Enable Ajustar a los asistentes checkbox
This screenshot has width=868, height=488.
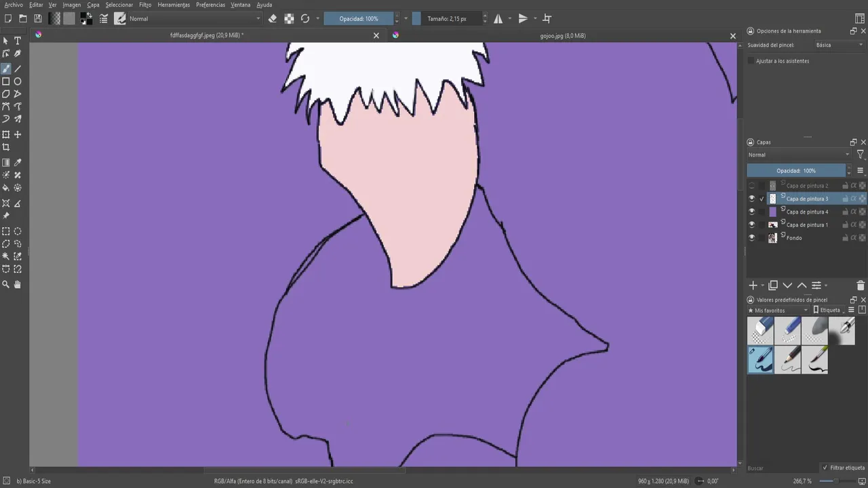click(751, 61)
